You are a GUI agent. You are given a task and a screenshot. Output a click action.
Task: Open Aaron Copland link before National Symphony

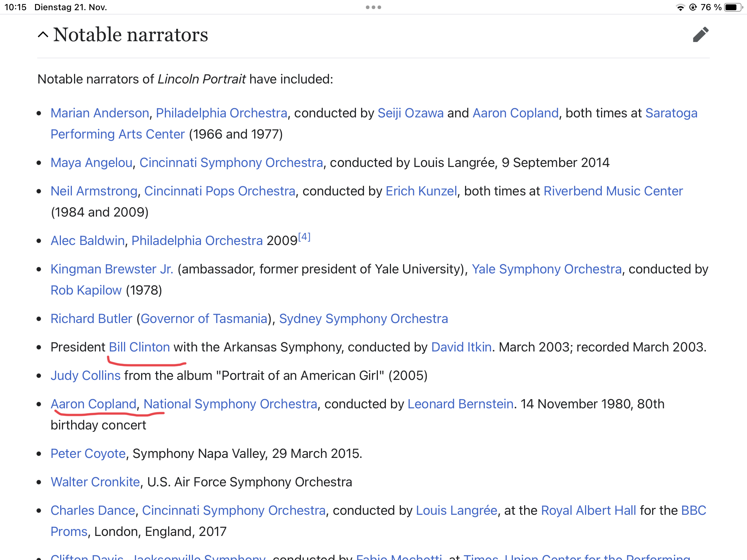[93, 404]
